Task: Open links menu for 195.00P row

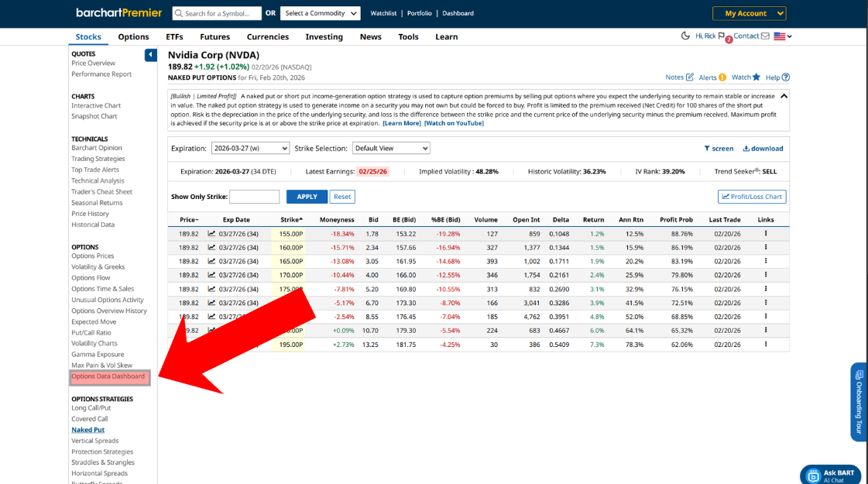Action: (766, 344)
